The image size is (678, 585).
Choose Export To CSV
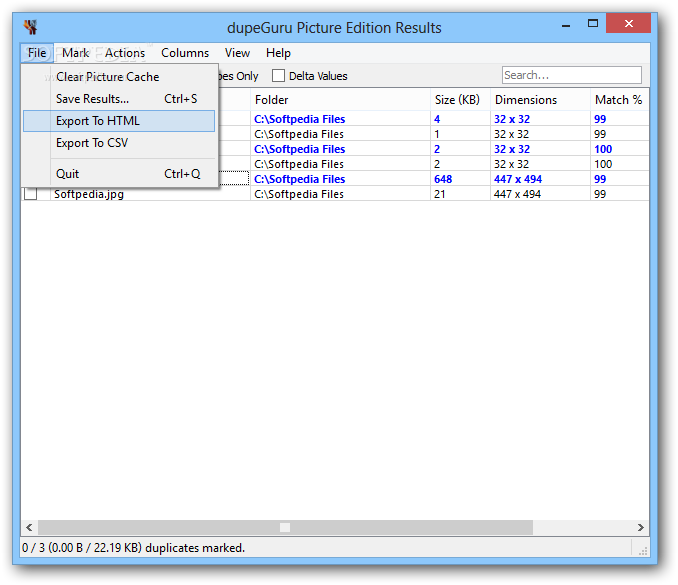pos(119,143)
